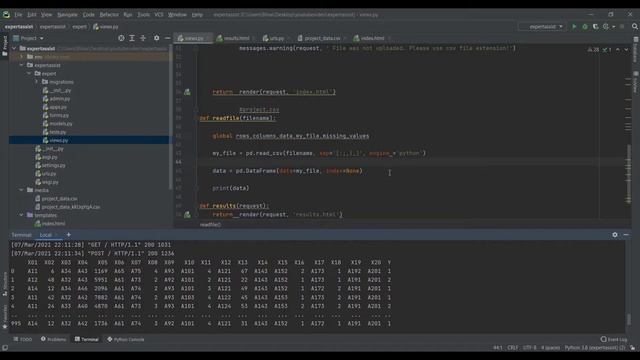Open Terminal panel settings gear
This screenshot has height=360, width=640.
point(615,235)
